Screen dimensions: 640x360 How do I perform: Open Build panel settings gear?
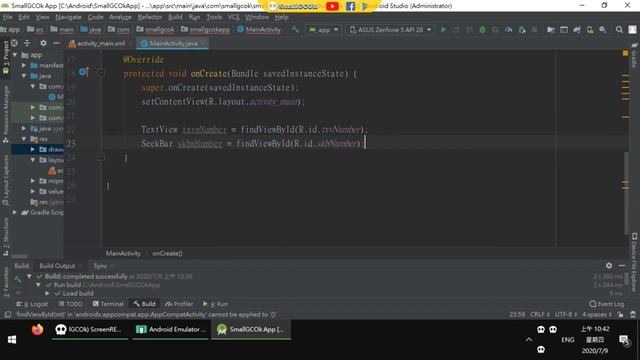coord(609,265)
